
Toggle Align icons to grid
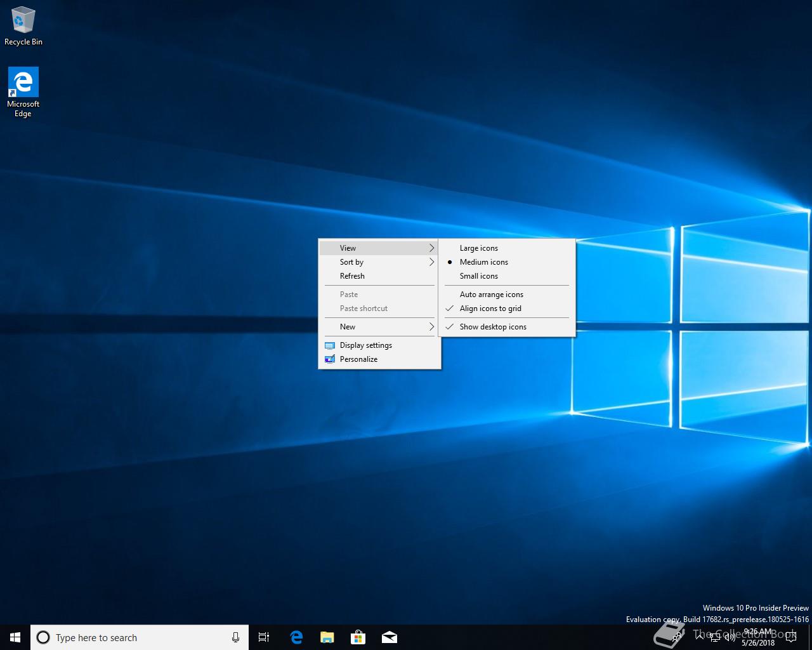pos(490,308)
